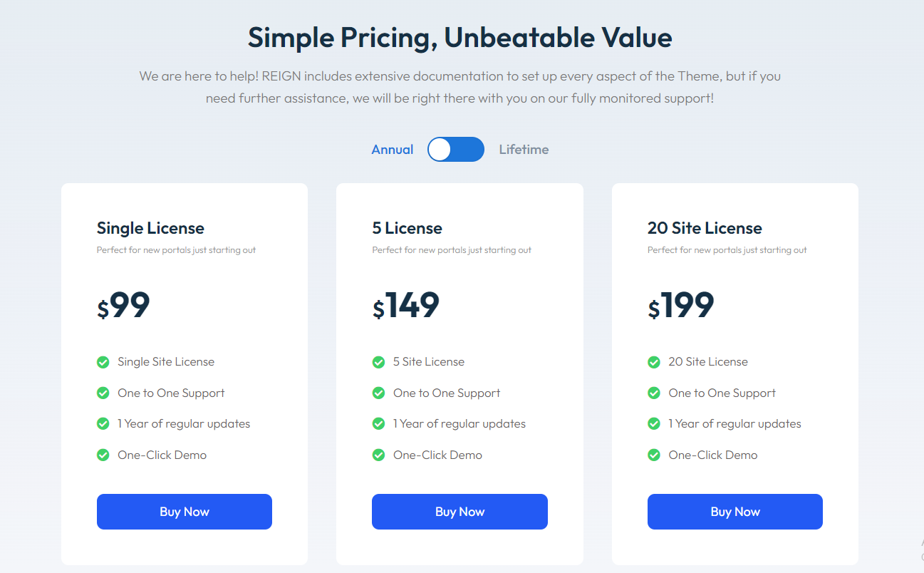Click One-Click Demo checkmark in 20 Site License card
924x573 pixels.
point(654,455)
